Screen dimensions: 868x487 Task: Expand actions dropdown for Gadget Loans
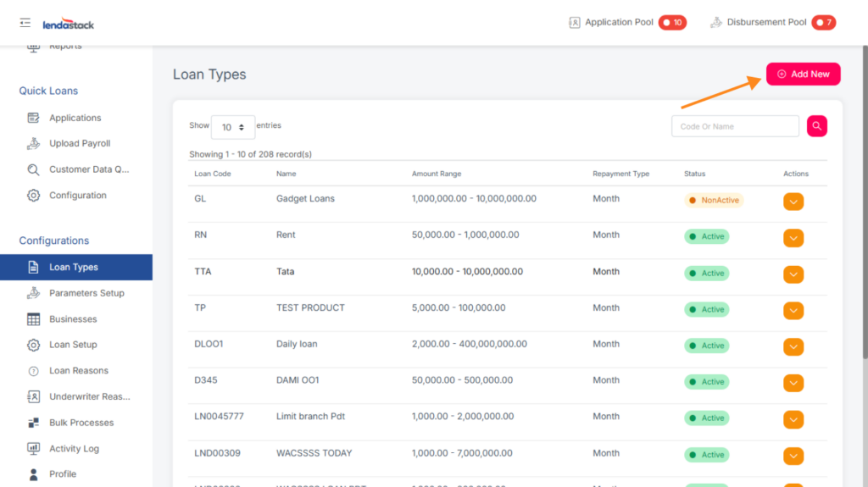click(x=793, y=202)
